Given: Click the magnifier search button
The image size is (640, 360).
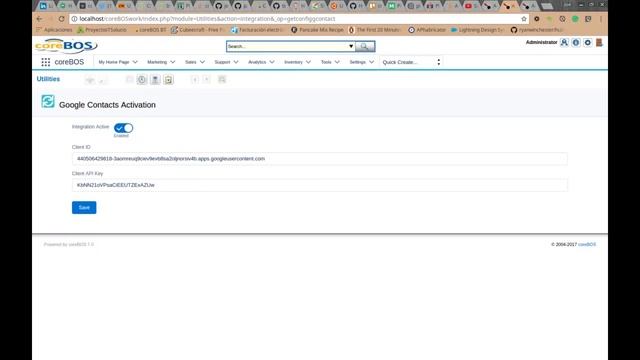Looking at the screenshot, I should (365, 46).
